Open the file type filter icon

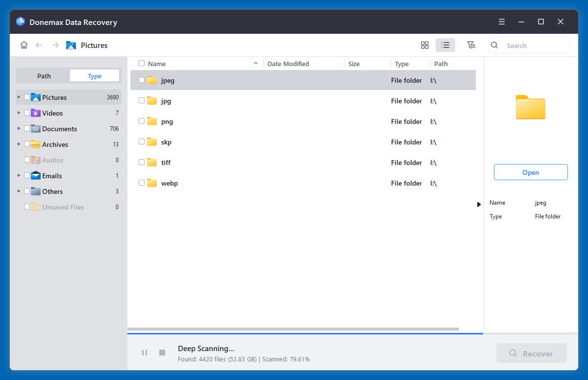471,45
